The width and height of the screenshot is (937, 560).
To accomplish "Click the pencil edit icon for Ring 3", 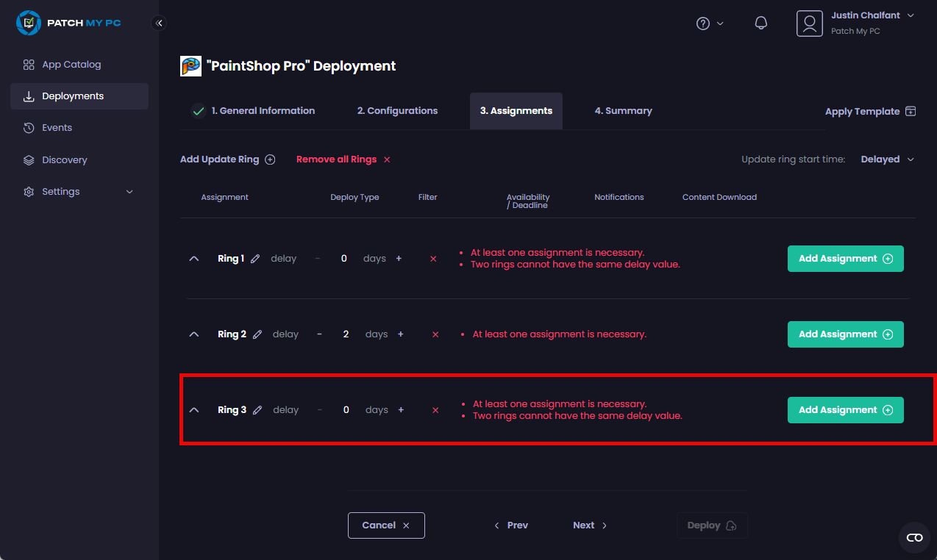I will [257, 410].
